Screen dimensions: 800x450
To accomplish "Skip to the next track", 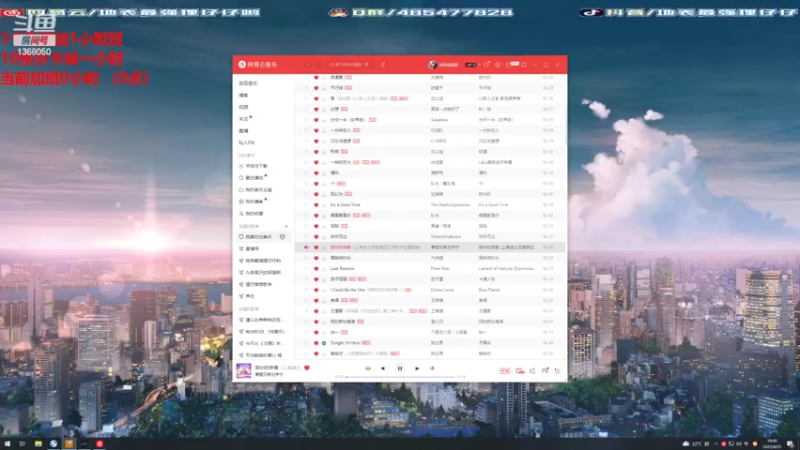I will (x=417, y=368).
